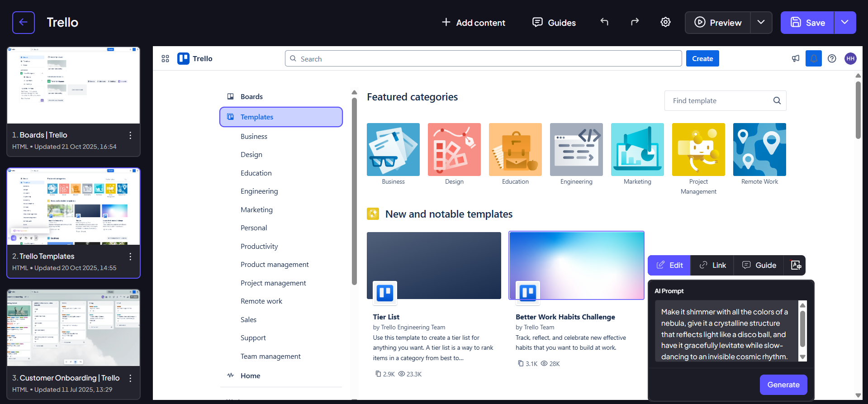Expand the Preview dropdown arrow
Image resolution: width=868 pixels, height=404 pixels.
[761, 22]
